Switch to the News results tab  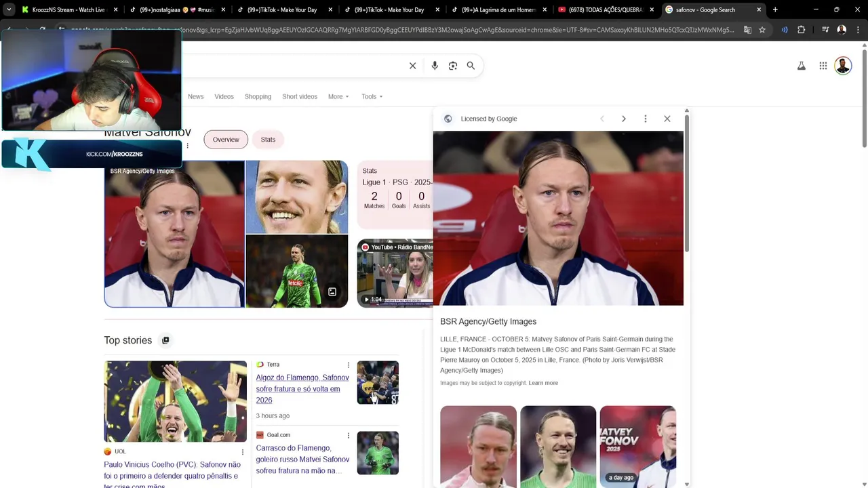(196, 96)
